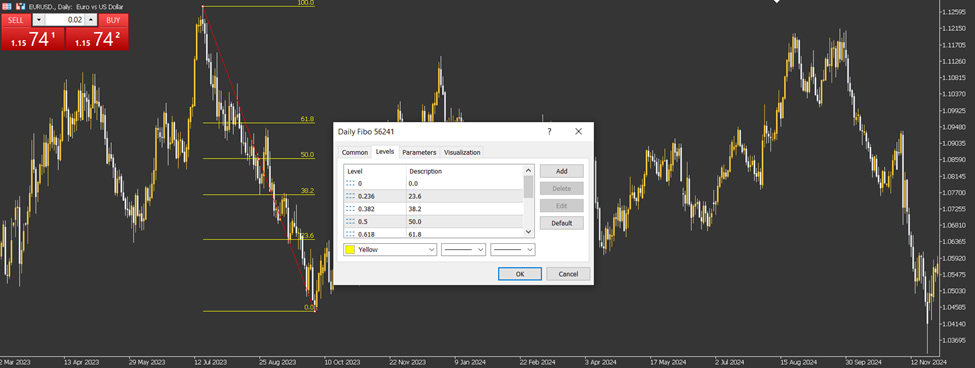Select the 0.236 level value
975x368 pixels.
(367, 196)
